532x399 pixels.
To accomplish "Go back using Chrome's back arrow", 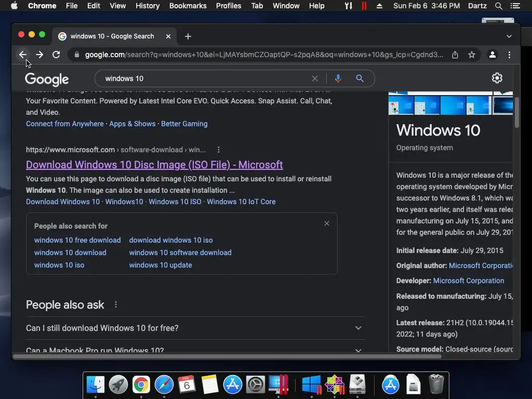I will coord(23,55).
